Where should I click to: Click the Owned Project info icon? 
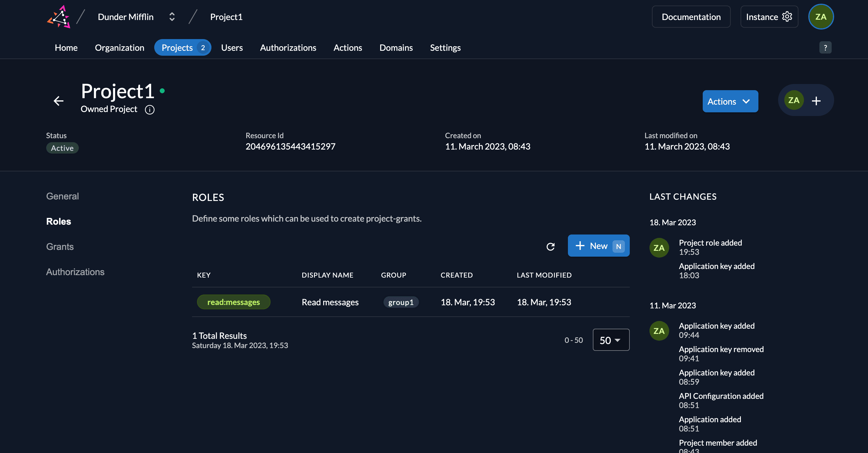tap(150, 110)
